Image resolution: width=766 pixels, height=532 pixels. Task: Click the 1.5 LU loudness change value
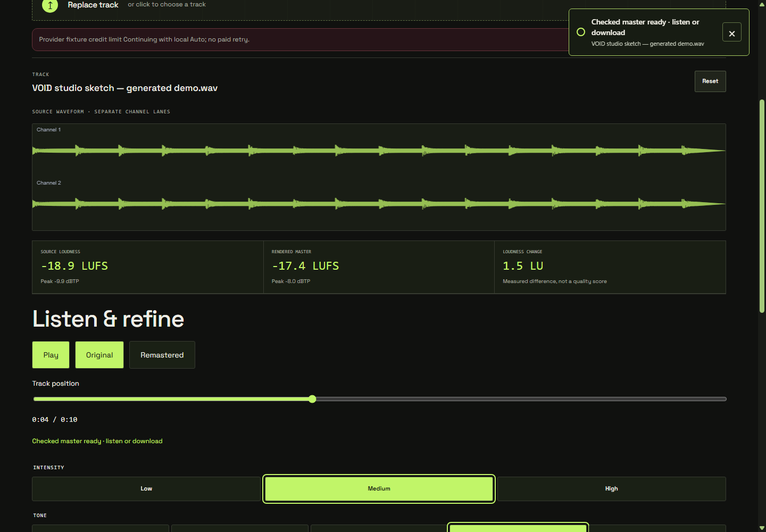[523, 266]
